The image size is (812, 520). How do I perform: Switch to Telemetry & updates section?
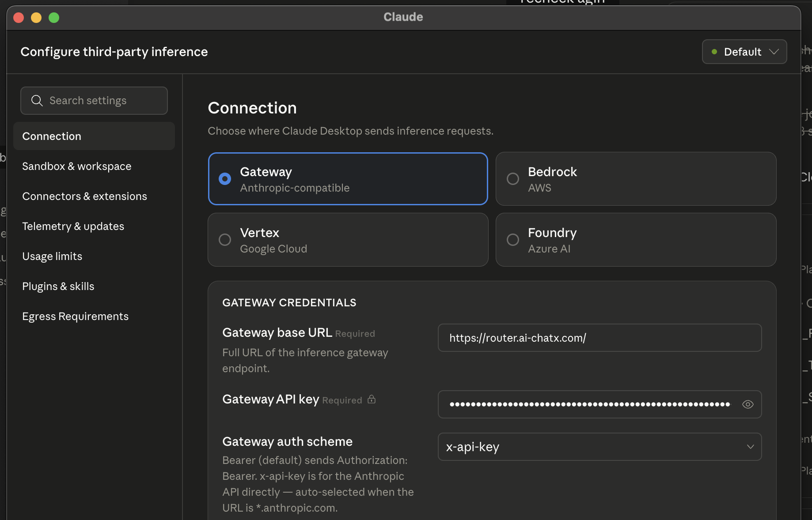[x=94, y=226]
